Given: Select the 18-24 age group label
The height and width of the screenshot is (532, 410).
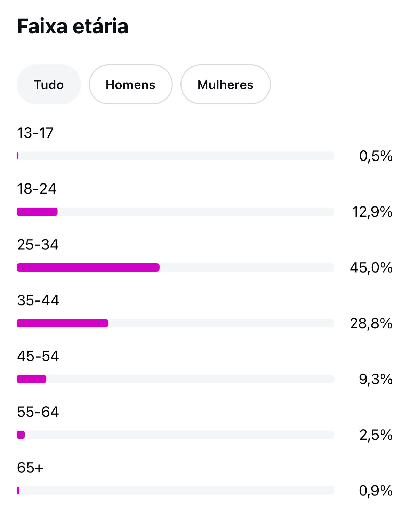Looking at the screenshot, I should [x=37, y=189].
